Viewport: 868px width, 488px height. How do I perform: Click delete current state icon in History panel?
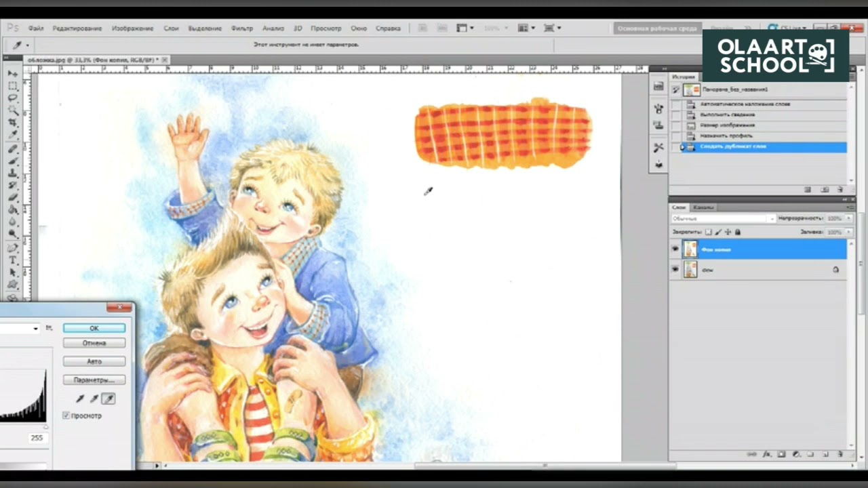pyautogui.click(x=840, y=190)
